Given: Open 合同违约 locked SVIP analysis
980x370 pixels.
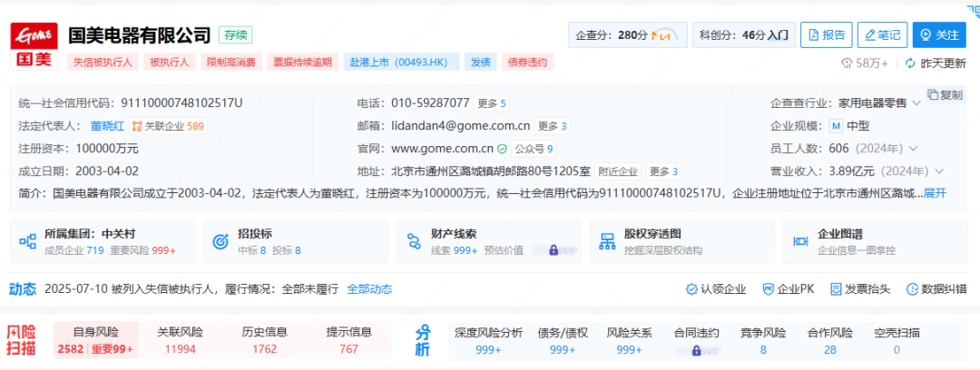Looking at the screenshot, I should (696, 341).
